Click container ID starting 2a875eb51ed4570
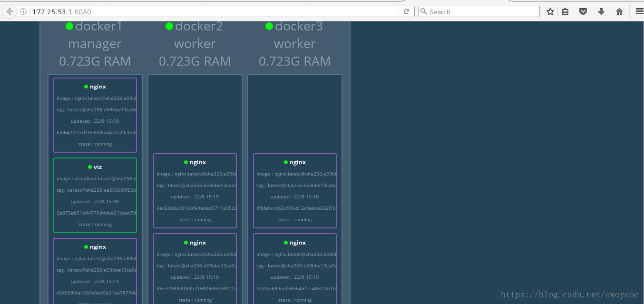The width and height of the screenshot is (644, 304). point(97,213)
